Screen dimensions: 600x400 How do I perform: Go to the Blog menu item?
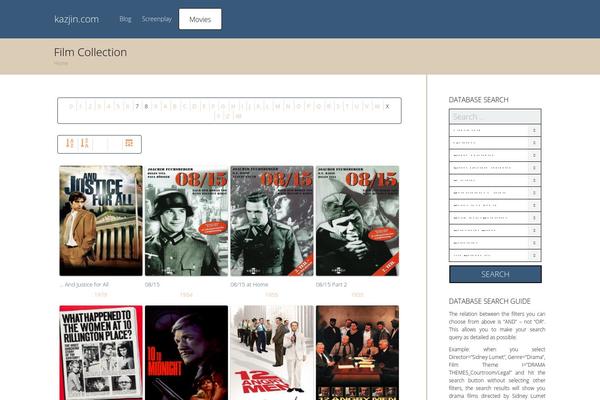tap(125, 19)
